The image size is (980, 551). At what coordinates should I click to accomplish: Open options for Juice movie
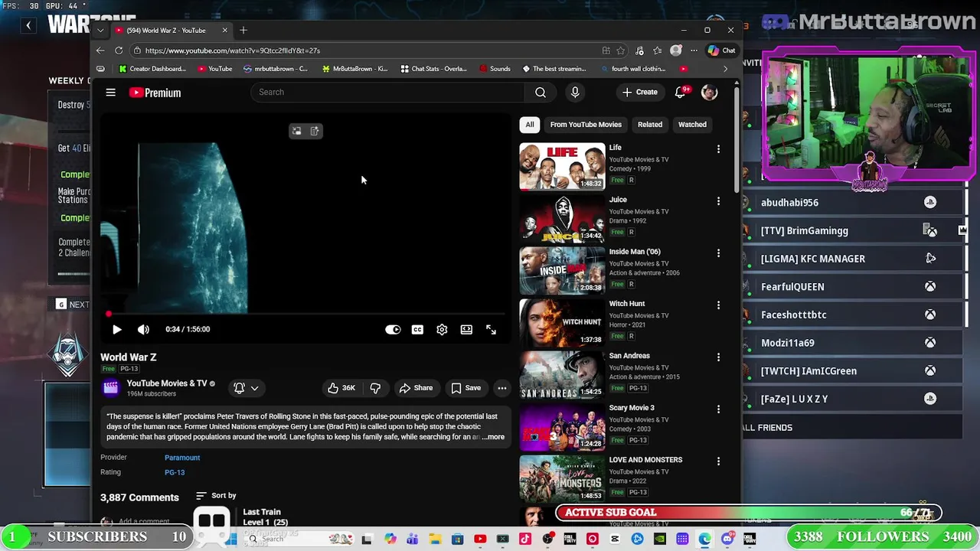click(x=718, y=201)
